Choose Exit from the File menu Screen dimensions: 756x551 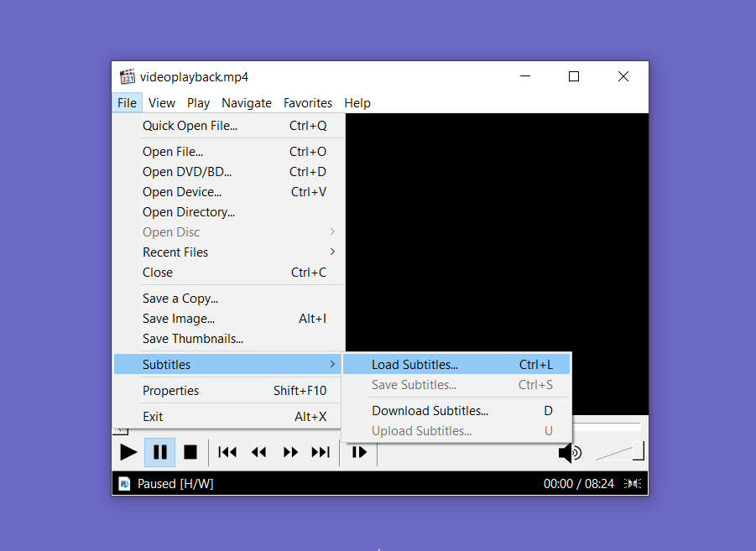click(x=228, y=417)
